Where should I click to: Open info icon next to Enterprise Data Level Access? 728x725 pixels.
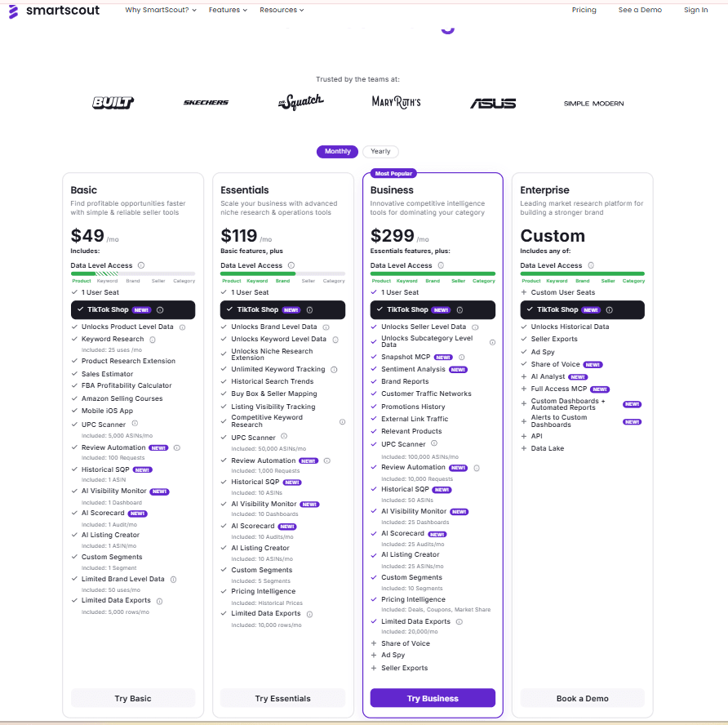pos(591,265)
